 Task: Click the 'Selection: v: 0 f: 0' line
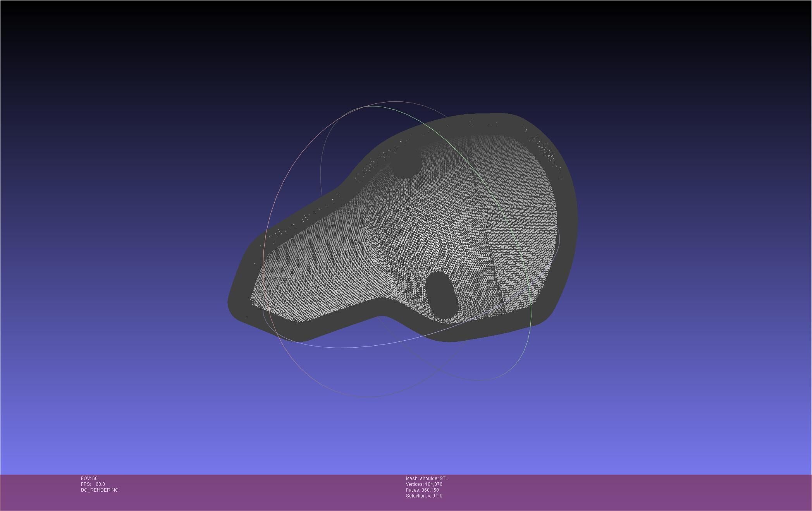pos(424,496)
